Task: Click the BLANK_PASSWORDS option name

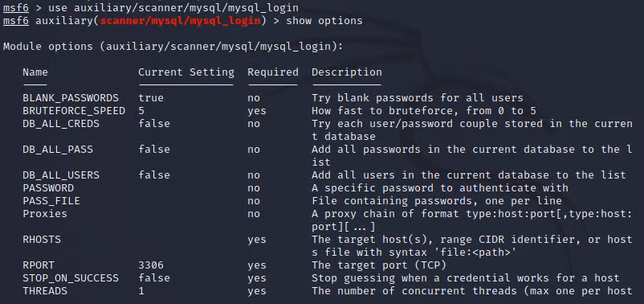Action: (71, 98)
